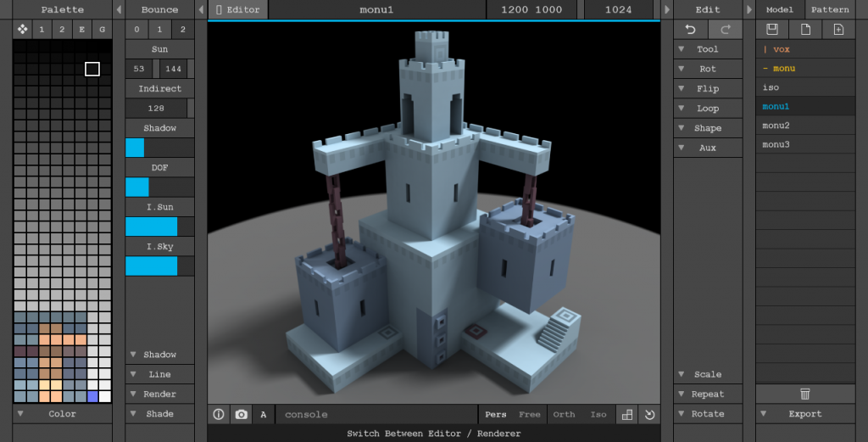Viewport: 868px width, 442px height.
Task: Switch camera to Orth mode
Action: tap(564, 414)
